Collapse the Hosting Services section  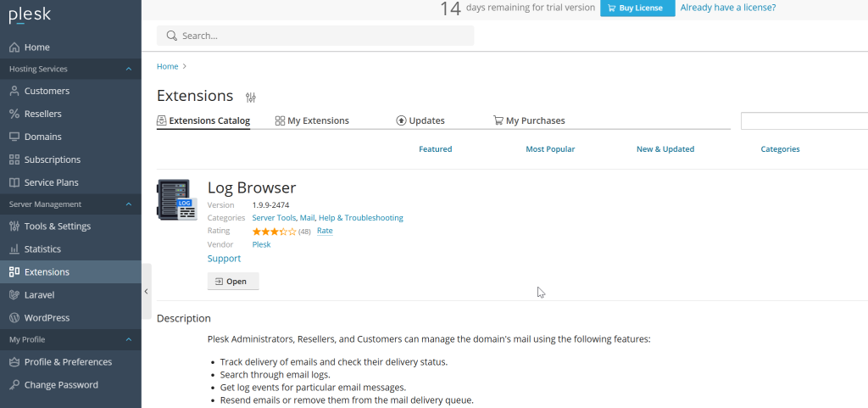click(129, 70)
